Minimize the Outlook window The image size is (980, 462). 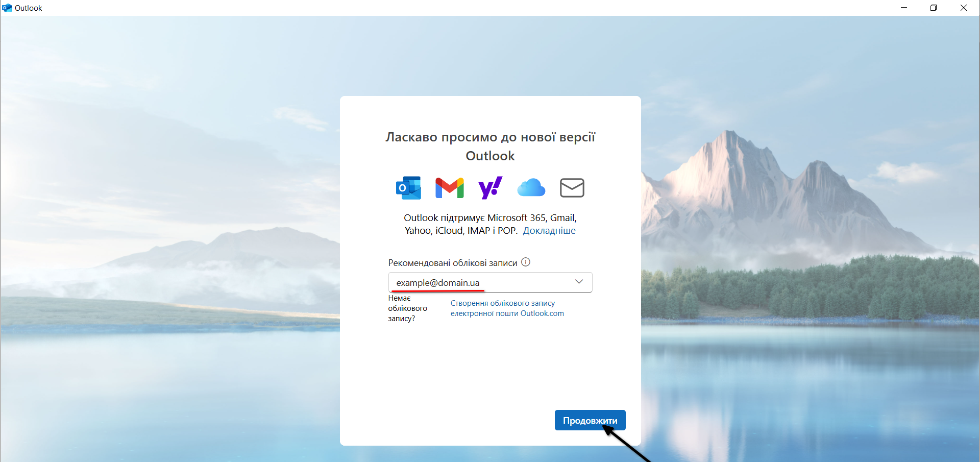pos(904,8)
